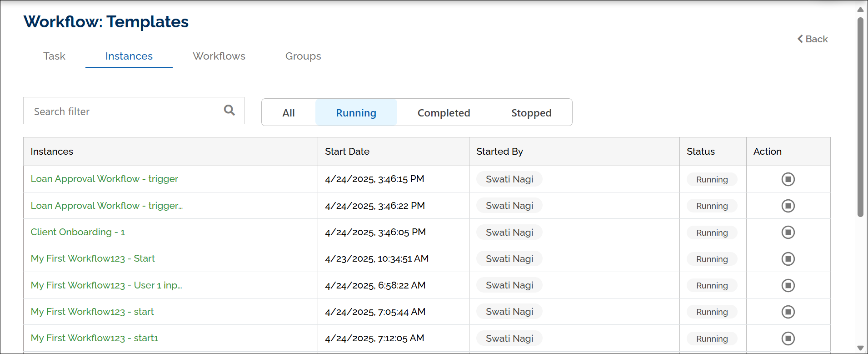Stop the My First Workflow123 - Start instance
The height and width of the screenshot is (354, 868).
click(788, 259)
